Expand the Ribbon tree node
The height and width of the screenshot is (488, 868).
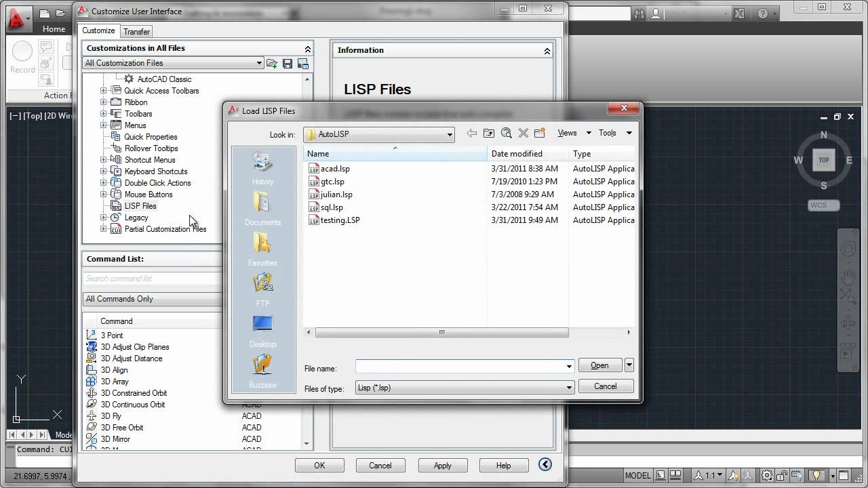[104, 102]
